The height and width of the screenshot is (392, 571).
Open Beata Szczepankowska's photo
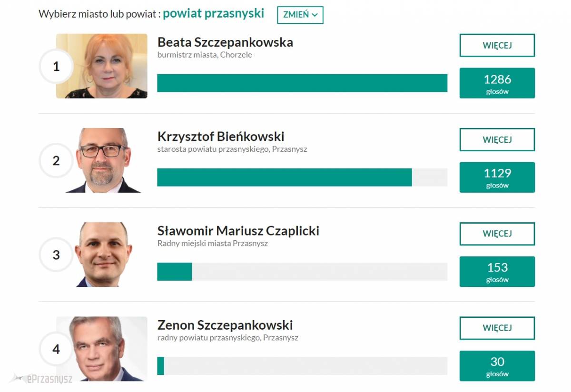pyautogui.click(x=102, y=66)
